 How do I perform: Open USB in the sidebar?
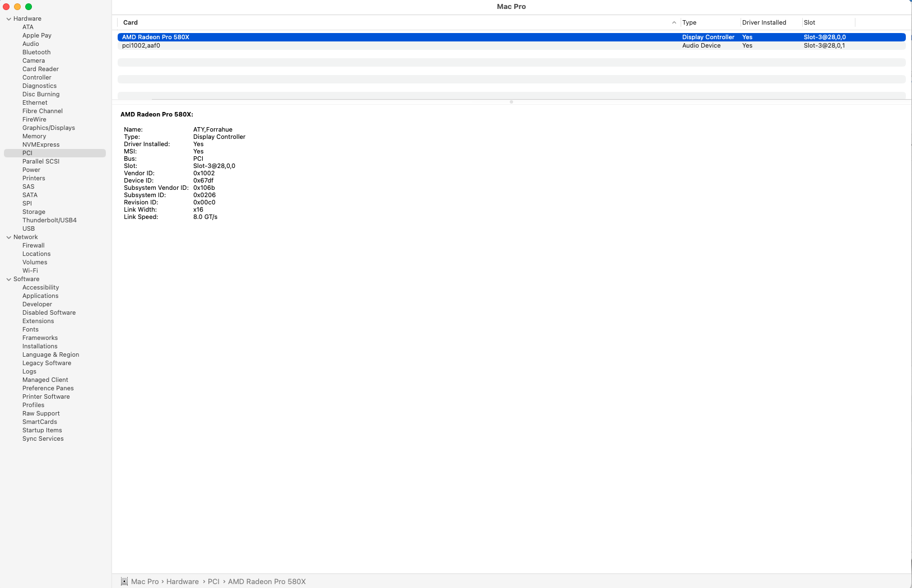point(29,229)
